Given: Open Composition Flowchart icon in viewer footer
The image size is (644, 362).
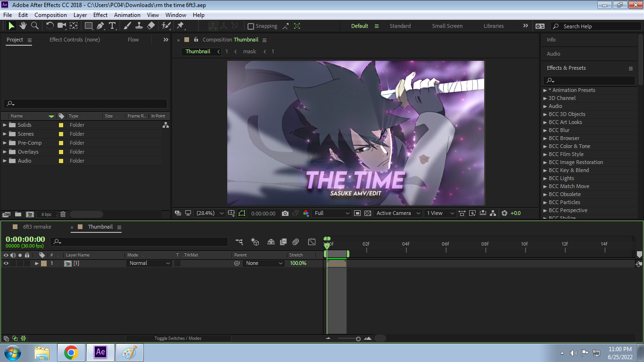Looking at the screenshot, I should click(x=493, y=213).
